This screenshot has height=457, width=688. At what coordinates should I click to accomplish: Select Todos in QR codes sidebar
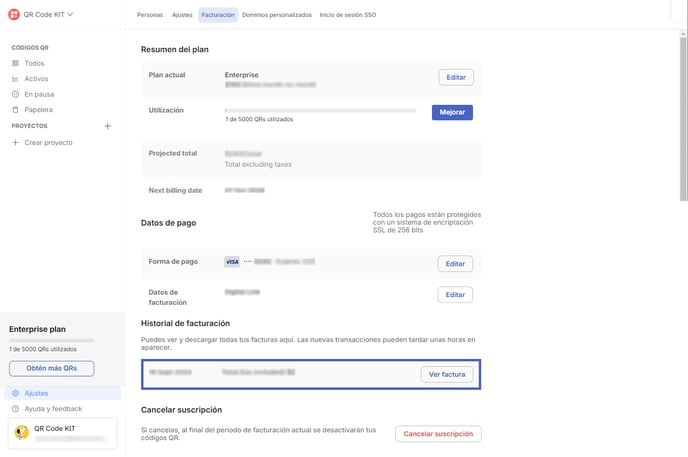[34, 63]
